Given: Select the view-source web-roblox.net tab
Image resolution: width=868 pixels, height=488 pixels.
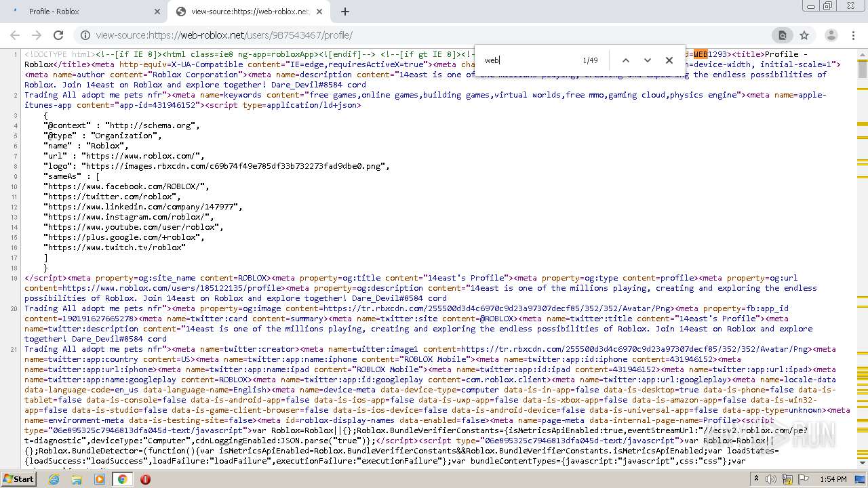Looking at the screenshot, I should click(x=250, y=12).
